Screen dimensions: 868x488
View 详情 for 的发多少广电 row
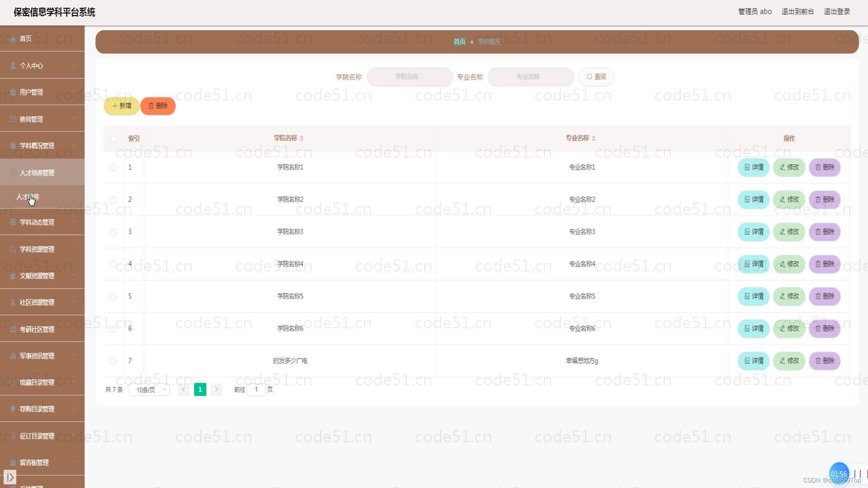(754, 361)
